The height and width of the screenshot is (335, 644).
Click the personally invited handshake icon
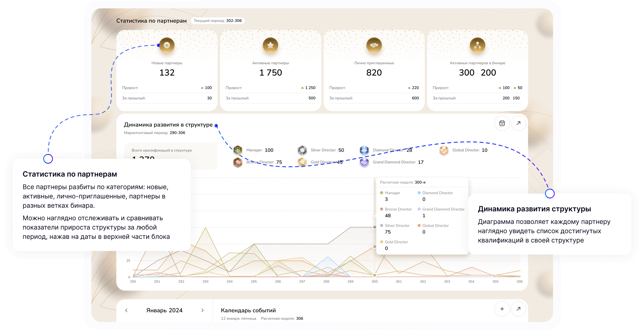(x=374, y=45)
